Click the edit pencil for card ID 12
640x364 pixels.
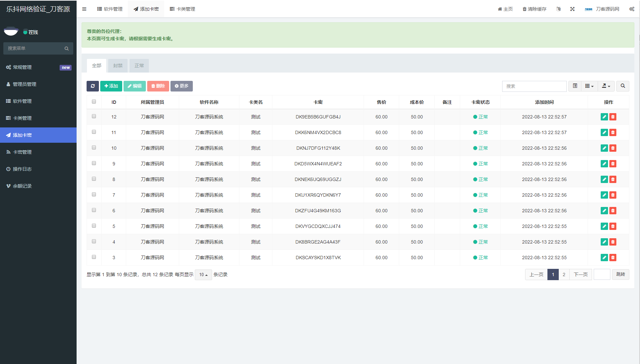coord(604,117)
